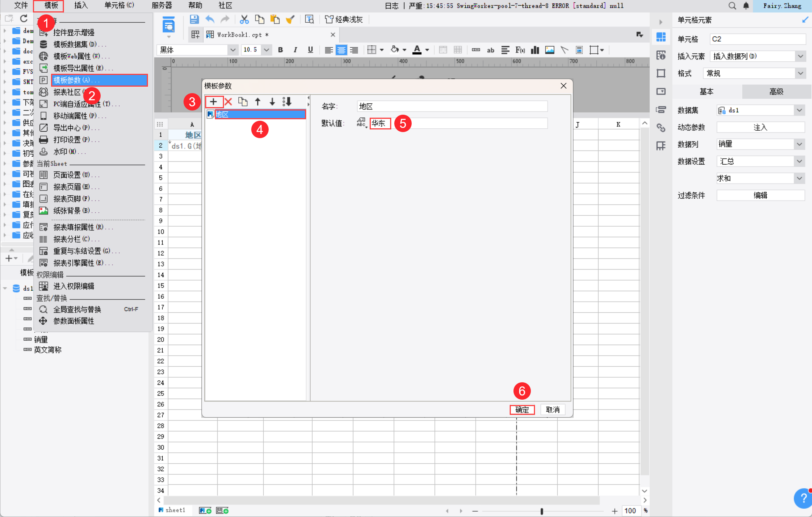Click the format painter brush icon
812x517 pixels.
[290, 19]
